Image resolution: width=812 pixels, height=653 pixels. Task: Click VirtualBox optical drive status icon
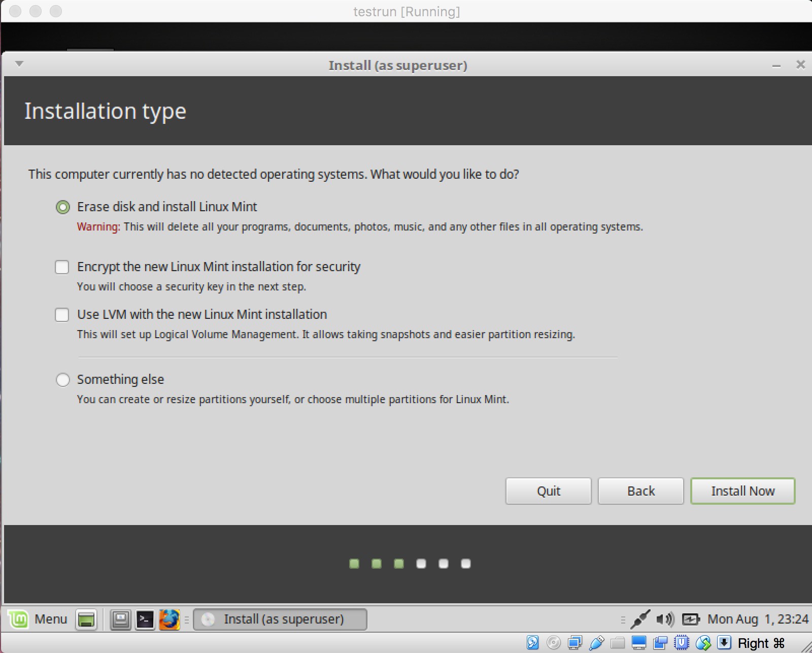554,643
